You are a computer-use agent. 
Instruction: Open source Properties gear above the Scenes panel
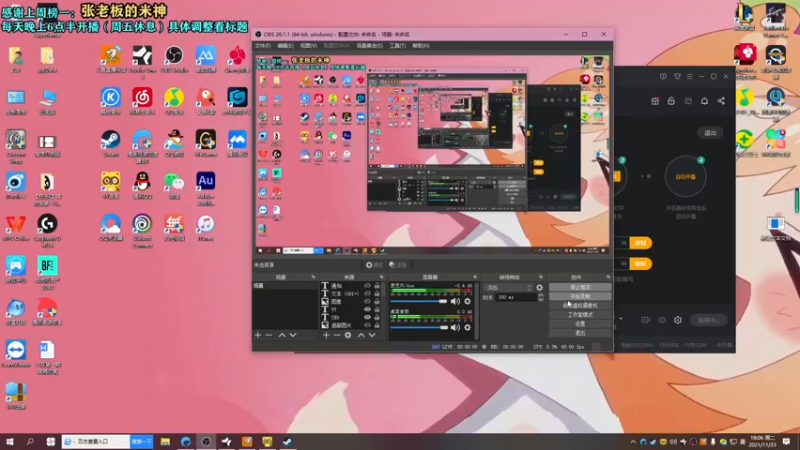click(373, 265)
